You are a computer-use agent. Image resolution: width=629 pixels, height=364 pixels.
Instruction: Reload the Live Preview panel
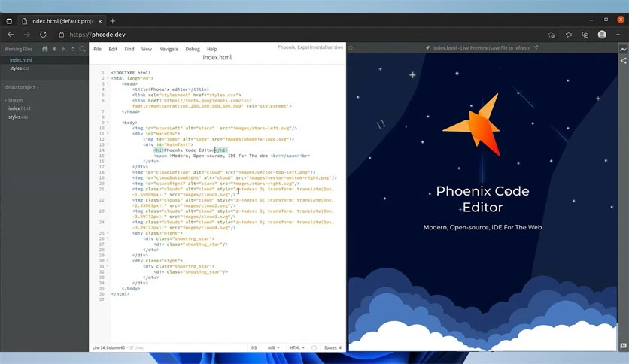[x=351, y=47]
